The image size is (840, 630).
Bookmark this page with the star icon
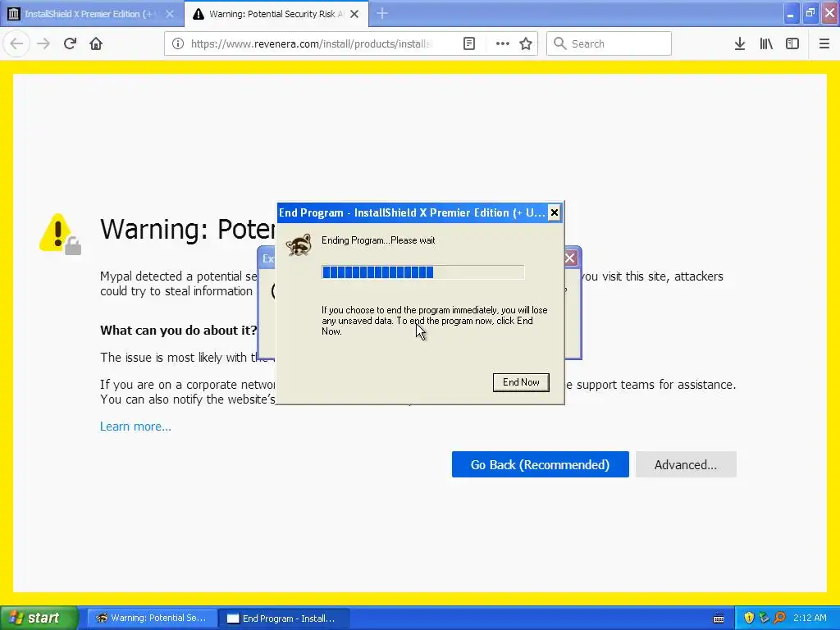(526, 44)
